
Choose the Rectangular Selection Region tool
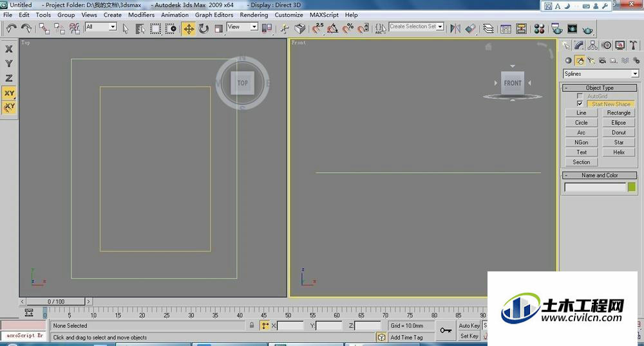click(155, 28)
